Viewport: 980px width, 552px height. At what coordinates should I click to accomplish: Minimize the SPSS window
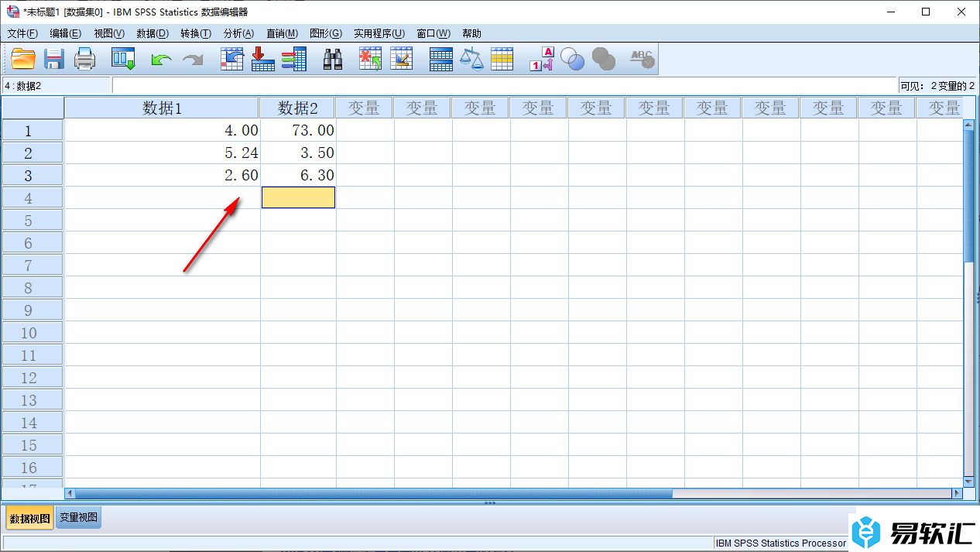pyautogui.click(x=890, y=12)
